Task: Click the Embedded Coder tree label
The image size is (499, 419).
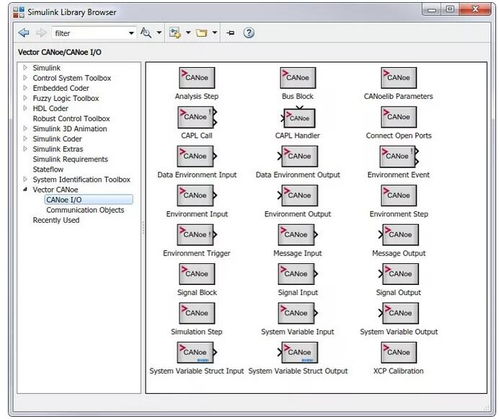Action: pyautogui.click(x=61, y=88)
